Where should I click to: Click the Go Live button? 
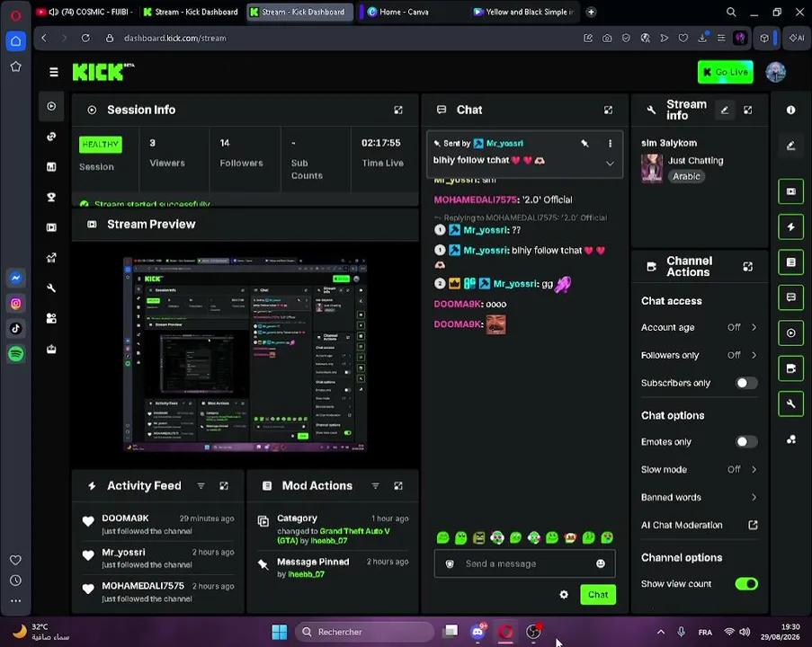click(725, 72)
